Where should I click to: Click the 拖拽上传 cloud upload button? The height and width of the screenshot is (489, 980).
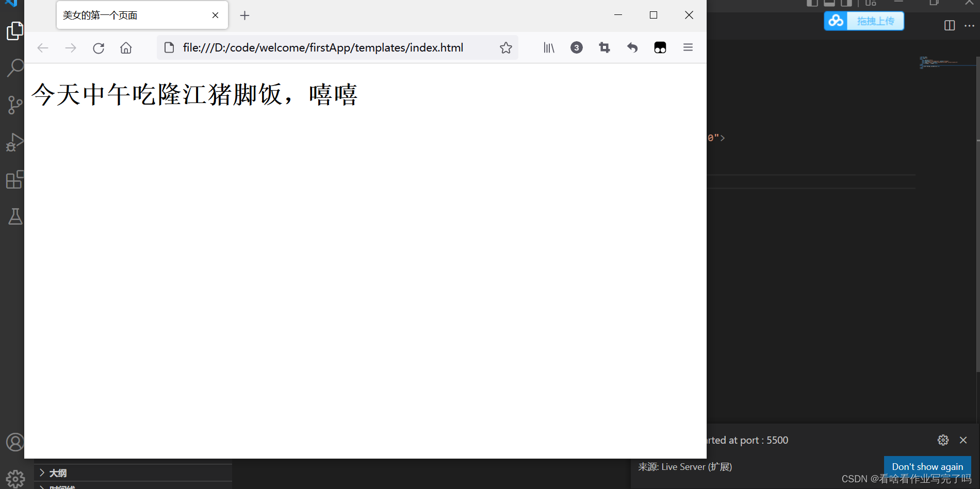tap(864, 21)
